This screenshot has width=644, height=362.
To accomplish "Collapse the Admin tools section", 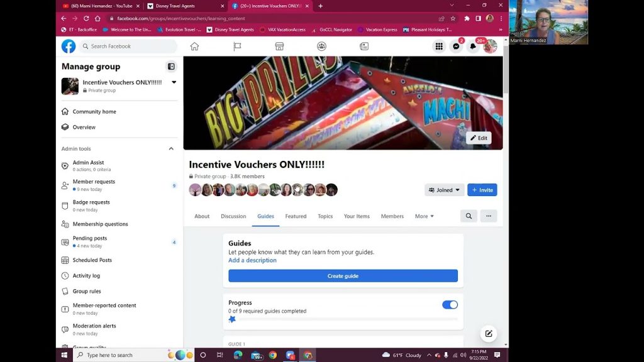I will (171, 149).
